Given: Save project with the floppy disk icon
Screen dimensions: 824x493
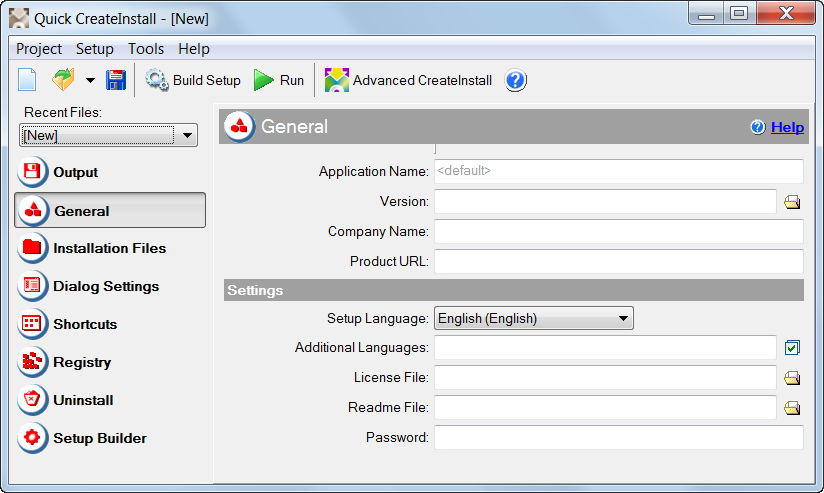Looking at the screenshot, I should pos(116,80).
